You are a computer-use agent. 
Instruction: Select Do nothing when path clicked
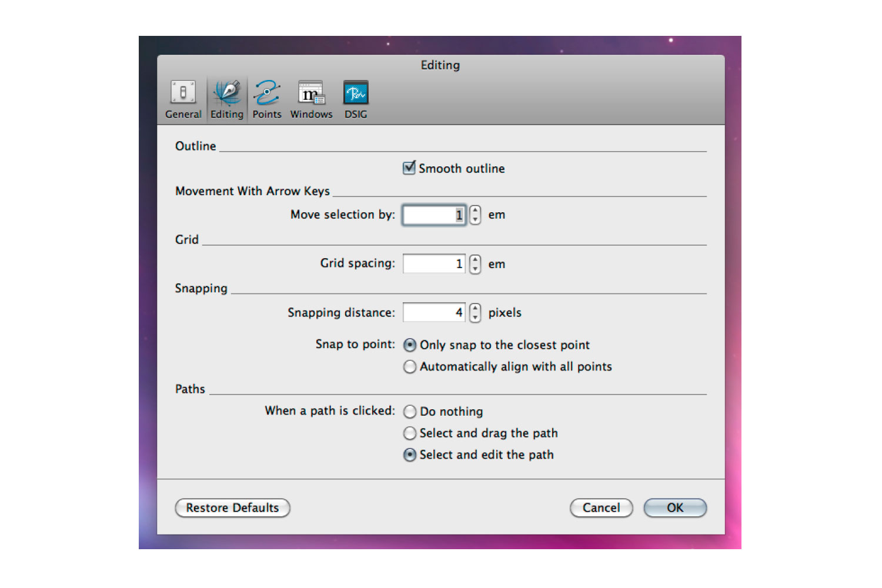tap(410, 412)
